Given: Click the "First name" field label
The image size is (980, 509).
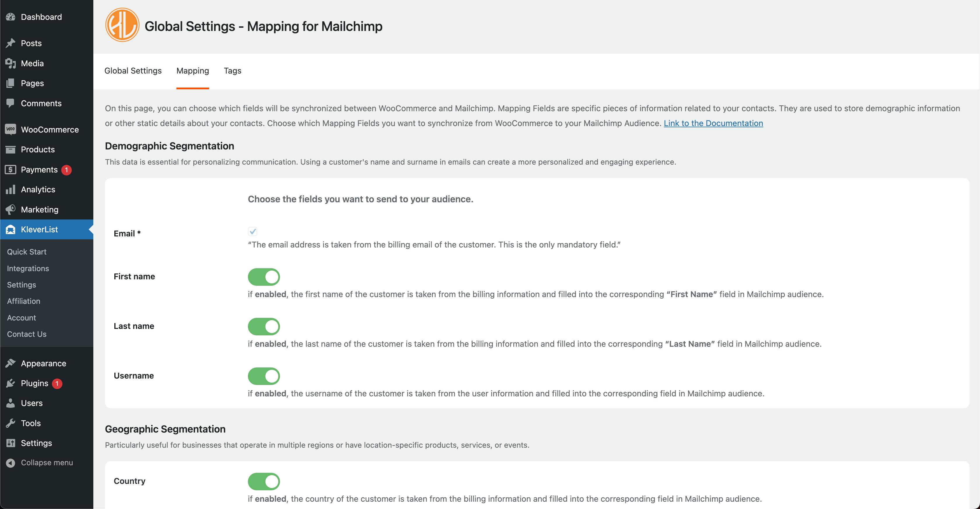Looking at the screenshot, I should click(x=134, y=276).
